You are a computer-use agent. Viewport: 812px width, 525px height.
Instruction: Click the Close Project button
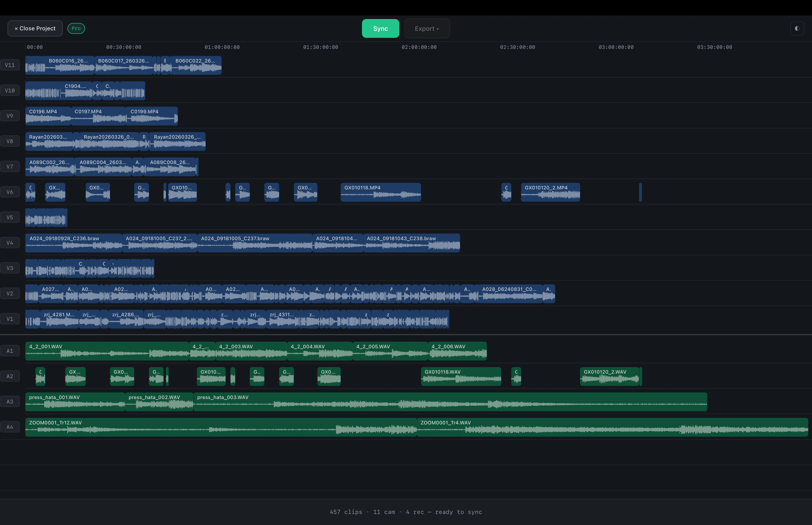pos(35,28)
